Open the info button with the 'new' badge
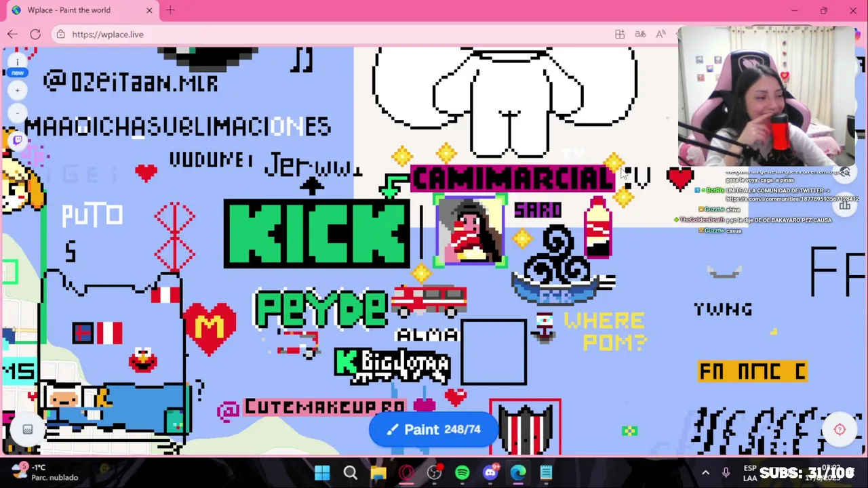The image size is (868, 488). tap(18, 62)
